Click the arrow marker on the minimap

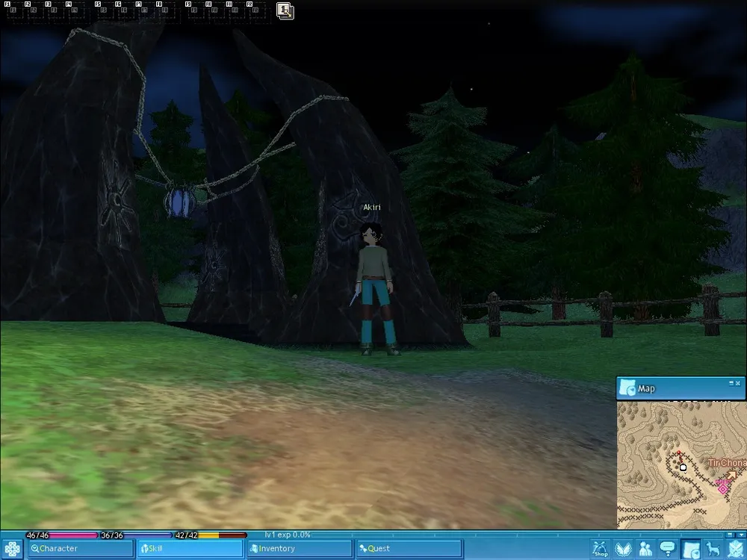pos(732,475)
